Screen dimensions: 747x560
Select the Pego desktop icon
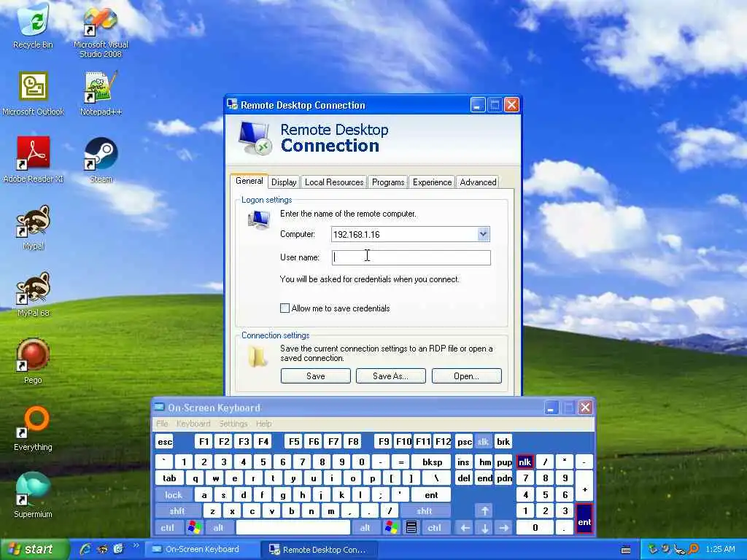(x=33, y=362)
